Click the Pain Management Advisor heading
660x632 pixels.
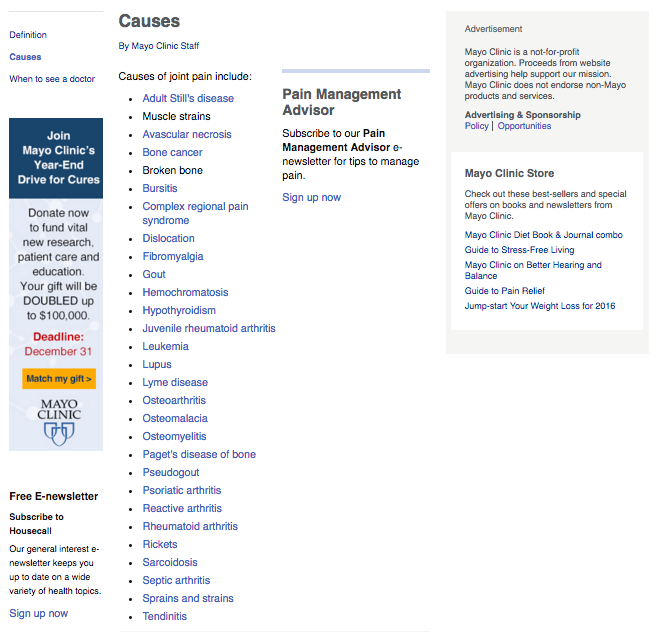[342, 102]
